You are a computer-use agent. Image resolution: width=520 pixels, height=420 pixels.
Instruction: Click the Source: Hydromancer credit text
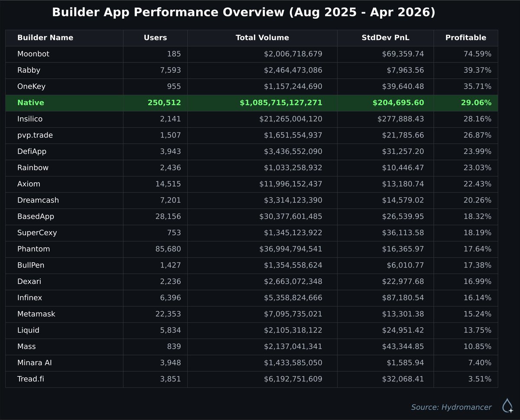click(452, 407)
